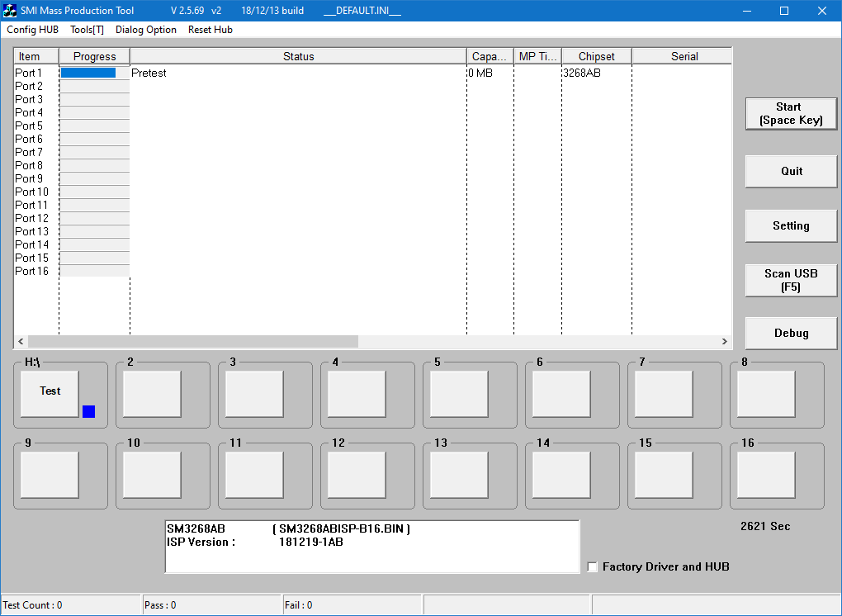Open the Tools[T] menu
The width and height of the screenshot is (842, 616).
[x=87, y=30]
